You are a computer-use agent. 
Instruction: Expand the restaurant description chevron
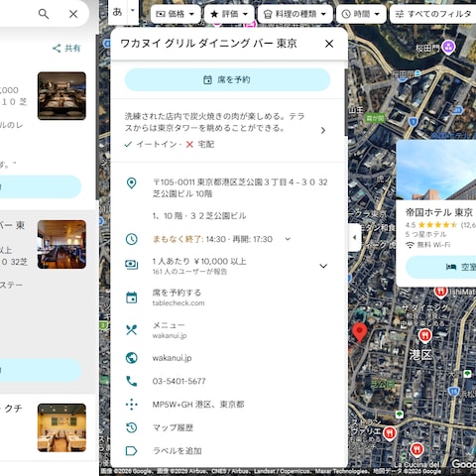323,131
